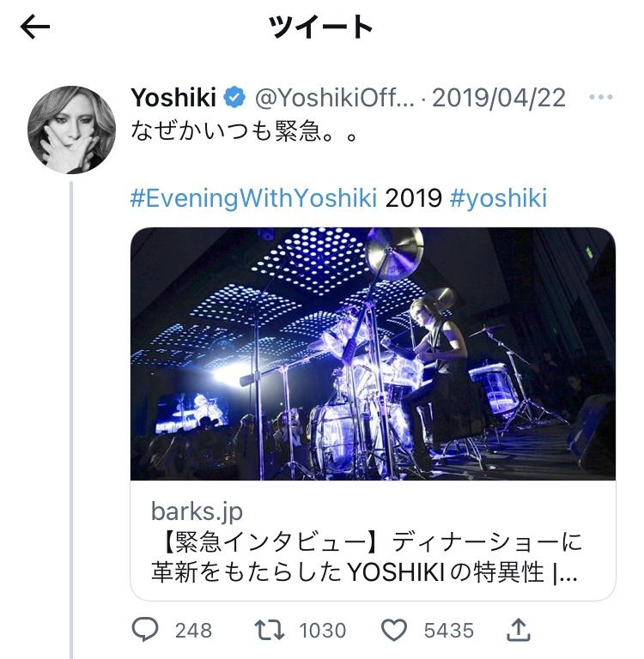Click the blue verified badge
Image resolution: width=644 pixels, height=659 pixels.
point(234,98)
